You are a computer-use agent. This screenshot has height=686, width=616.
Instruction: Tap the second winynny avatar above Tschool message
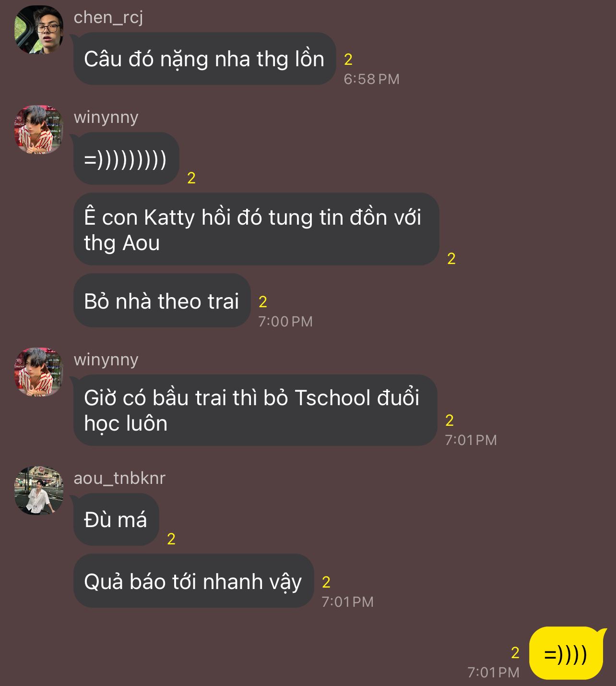click(x=39, y=372)
